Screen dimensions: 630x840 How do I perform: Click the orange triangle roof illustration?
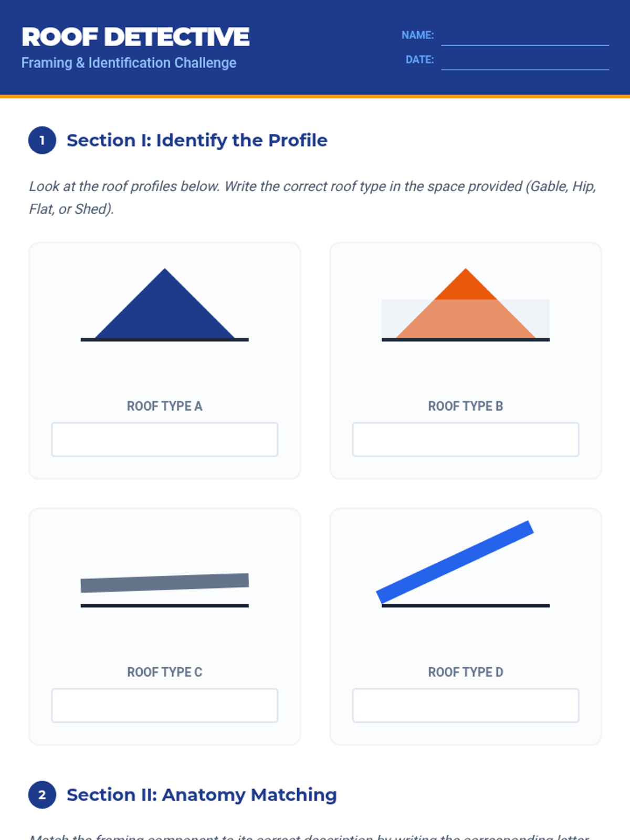(466, 315)
